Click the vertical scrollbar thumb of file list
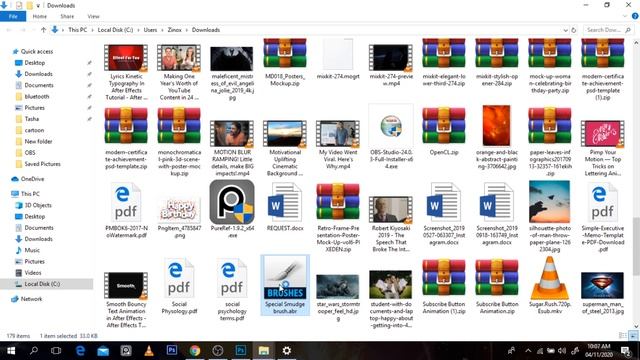This screenshot has width=640, height=360. pos(636,247)
